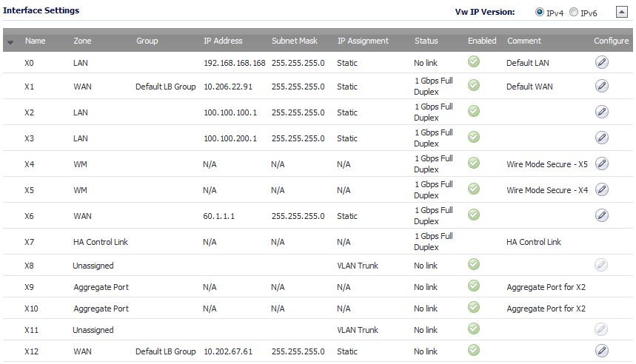
Task: Open configure icon for X12
Action: tap(601, 351)
